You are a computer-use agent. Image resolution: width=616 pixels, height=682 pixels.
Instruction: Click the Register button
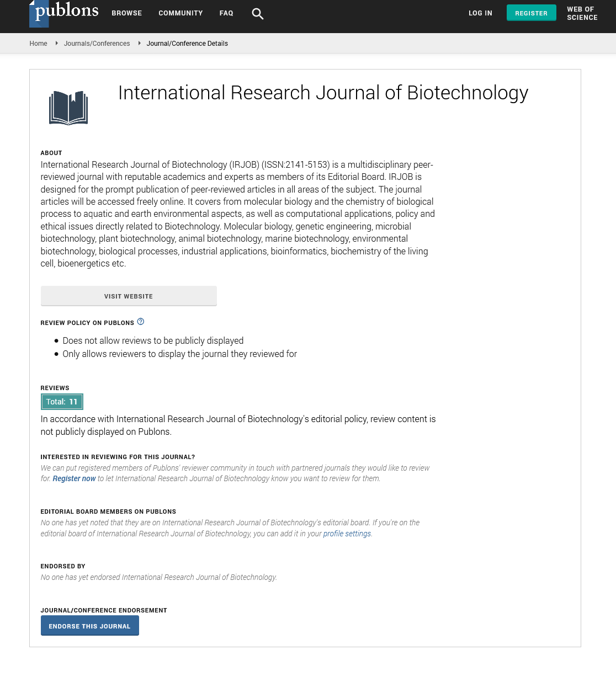tap(531, 13)
